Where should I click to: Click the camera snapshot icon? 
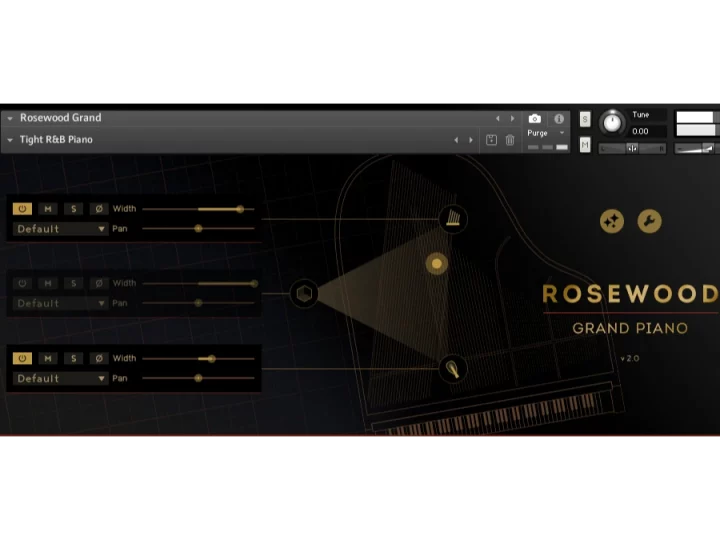pos(535,119)
